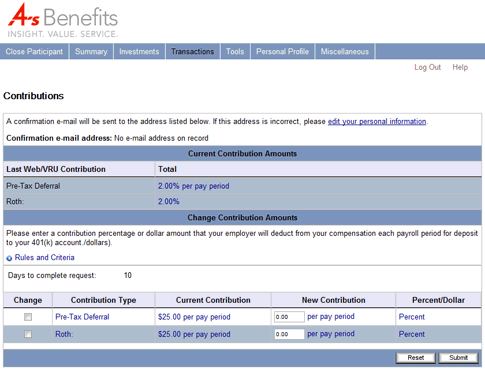485x376 pixels.
Task: Click the Current Contribution column header
Action: [x=213, y=300]
